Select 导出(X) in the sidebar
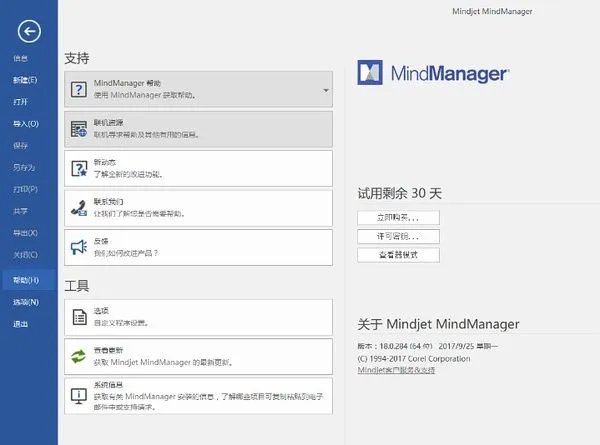 25,233
